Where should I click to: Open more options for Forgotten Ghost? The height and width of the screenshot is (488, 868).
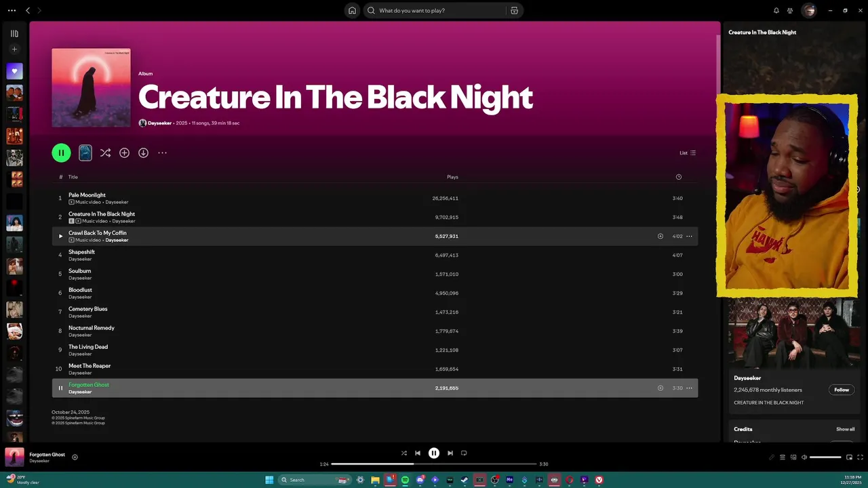pos(689,388)
